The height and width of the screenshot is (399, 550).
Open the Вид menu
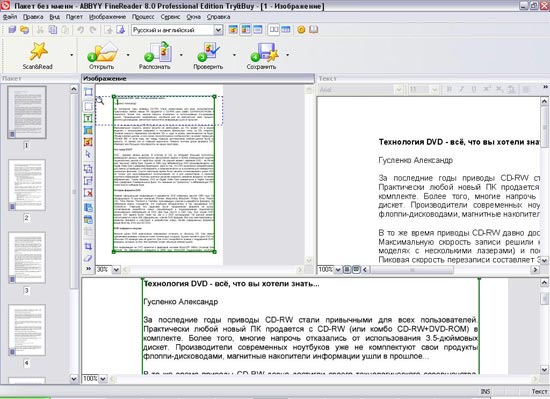[54, 17]
